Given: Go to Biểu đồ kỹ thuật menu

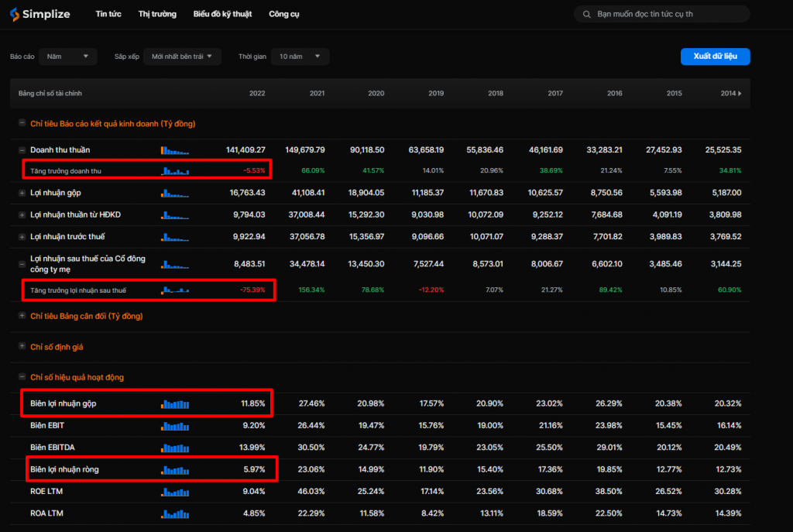Looking at the screenshot, I should pos(222,14).
